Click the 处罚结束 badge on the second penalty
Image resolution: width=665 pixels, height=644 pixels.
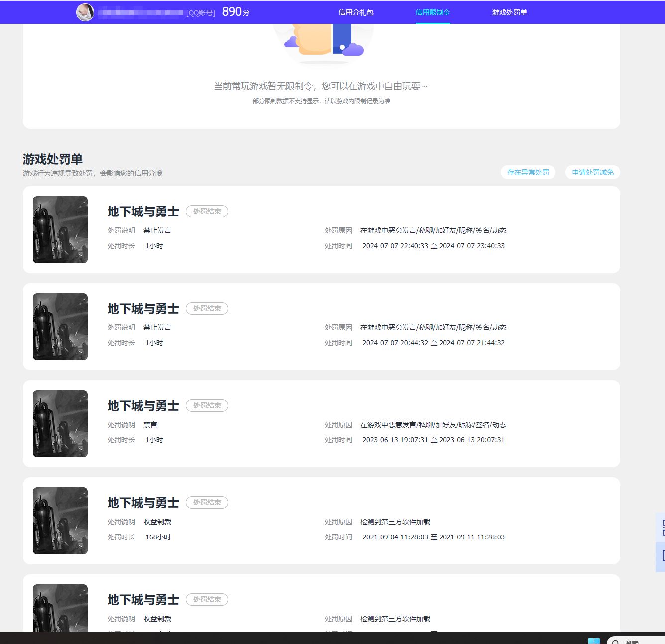(x=207, y=308)
